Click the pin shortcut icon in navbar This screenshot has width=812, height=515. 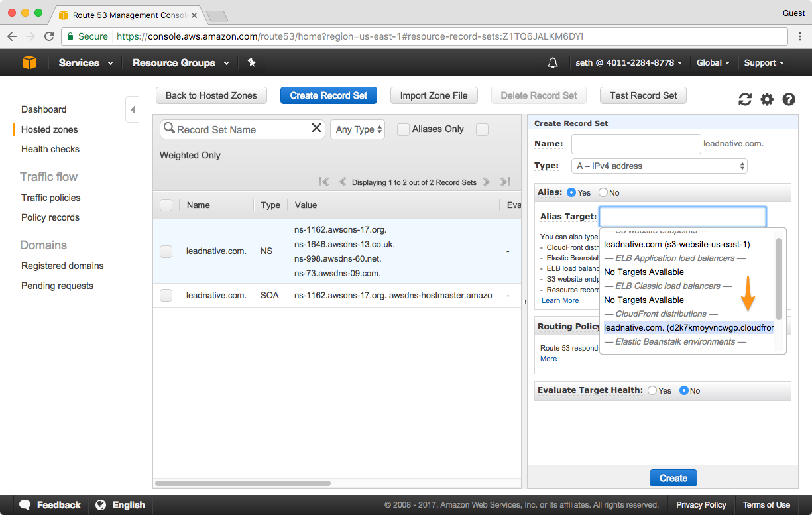click(251, 62)
